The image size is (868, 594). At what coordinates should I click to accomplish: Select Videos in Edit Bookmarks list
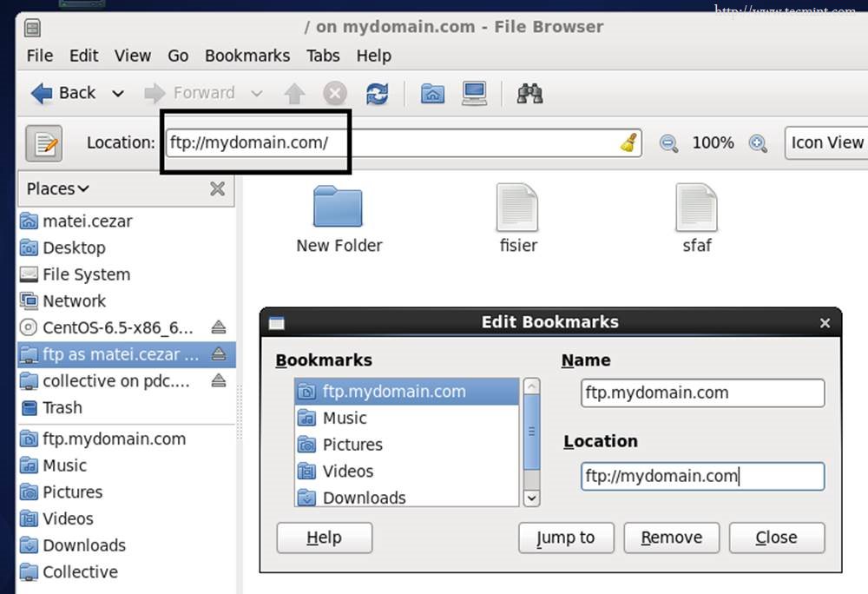click(407, 471)
